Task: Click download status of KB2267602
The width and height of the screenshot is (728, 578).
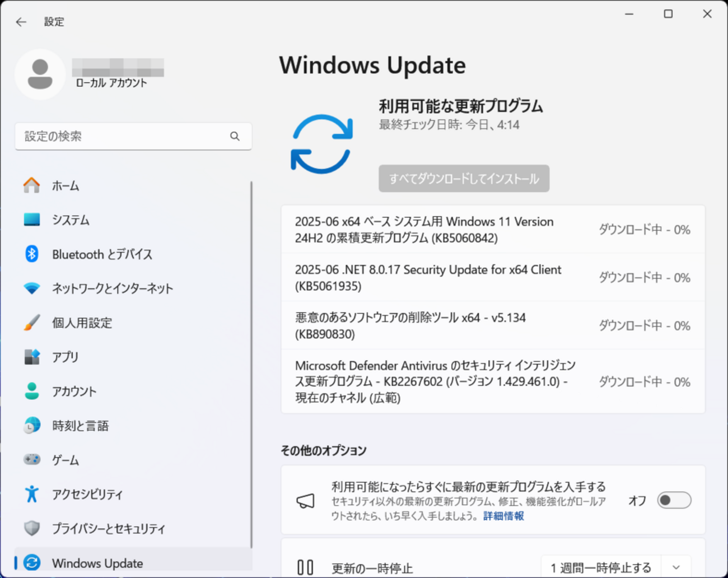Action: 645,382
